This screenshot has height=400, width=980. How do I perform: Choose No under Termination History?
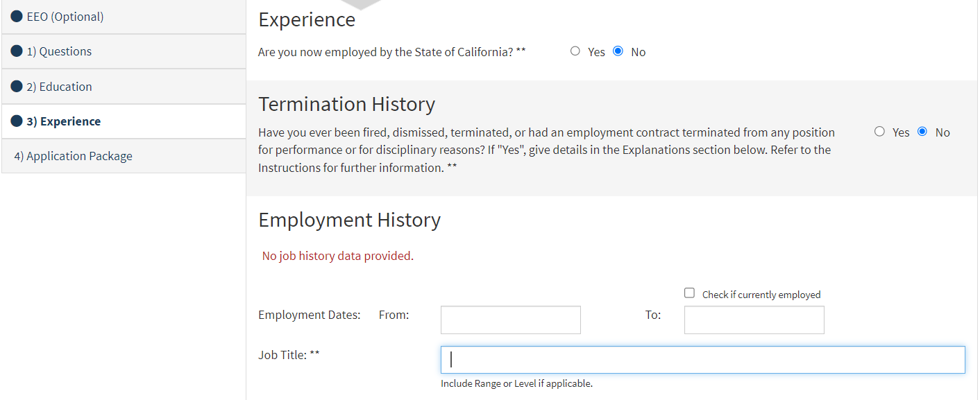pyautogui.click(x=922, y=132)
